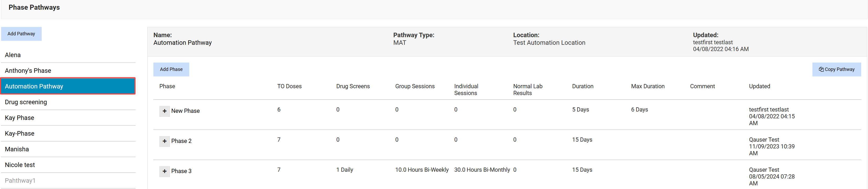
Task: Open the Pahthway1 pathway
Action: (20, 181)
